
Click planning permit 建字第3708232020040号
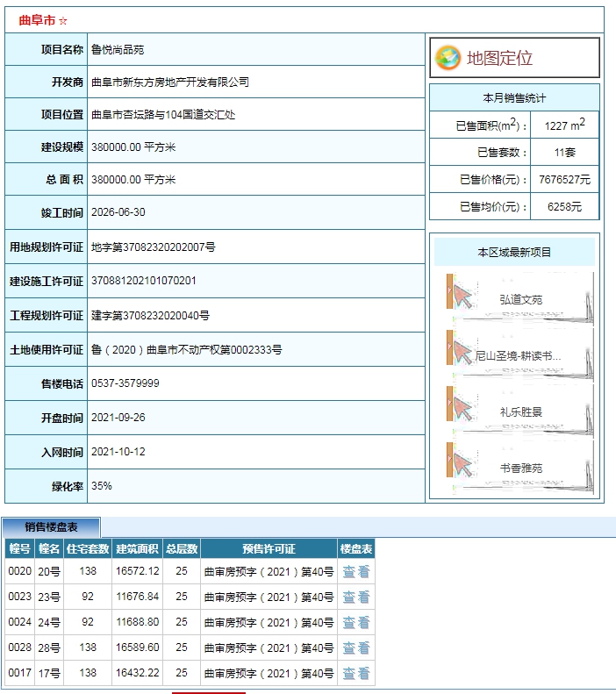[x=150, y=316]
